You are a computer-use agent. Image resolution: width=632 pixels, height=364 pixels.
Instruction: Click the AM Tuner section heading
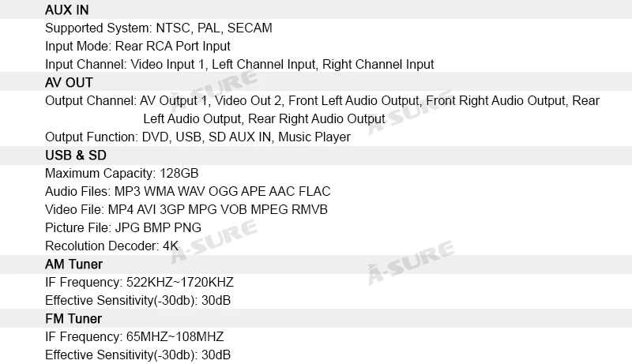(x=73, y=265)
